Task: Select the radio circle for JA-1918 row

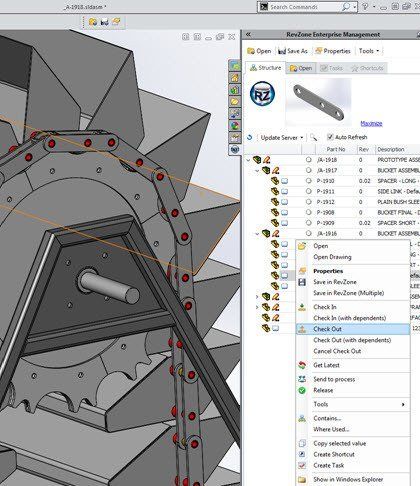Action: [309, 160]
